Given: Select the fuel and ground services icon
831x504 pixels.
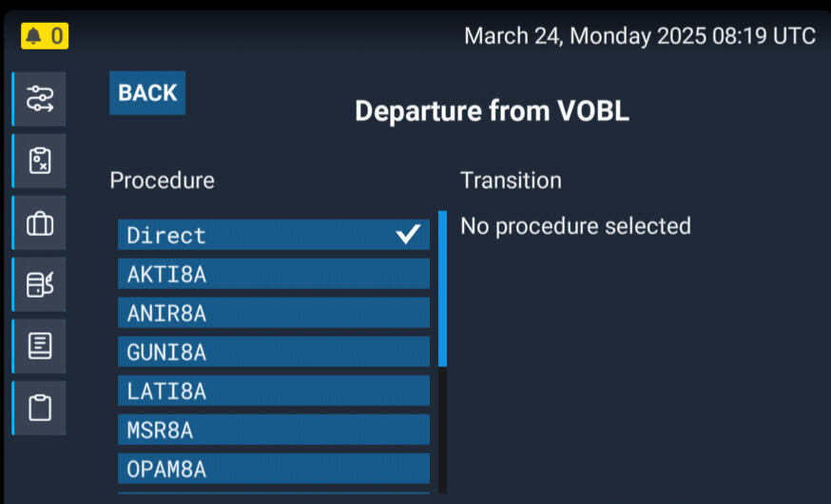Looking at the screenshot, I should pos(39,284).
